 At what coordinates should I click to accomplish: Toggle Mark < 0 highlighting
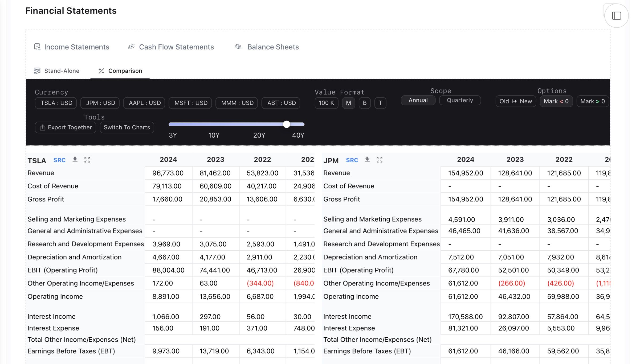(556, 101)
